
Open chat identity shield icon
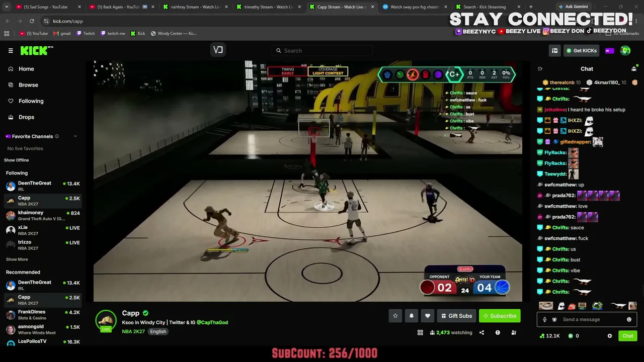[x=554, y=319]
